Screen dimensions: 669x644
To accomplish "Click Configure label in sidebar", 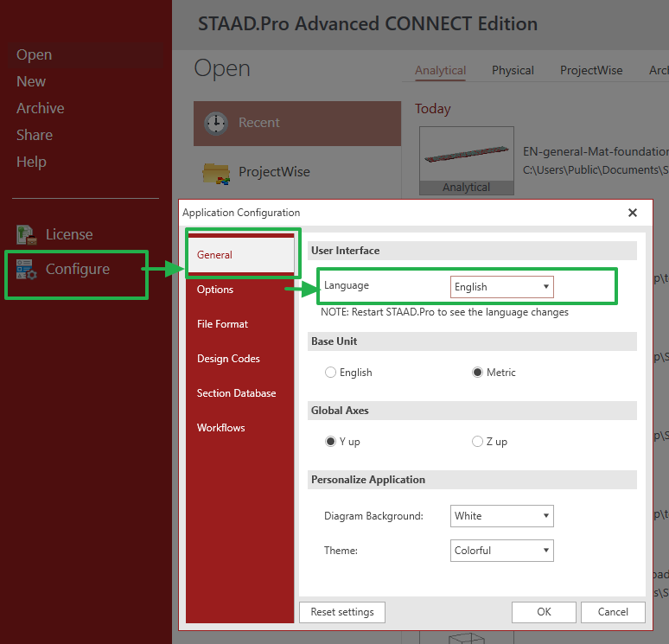I will pyautogui.click(x=78, y=270).
